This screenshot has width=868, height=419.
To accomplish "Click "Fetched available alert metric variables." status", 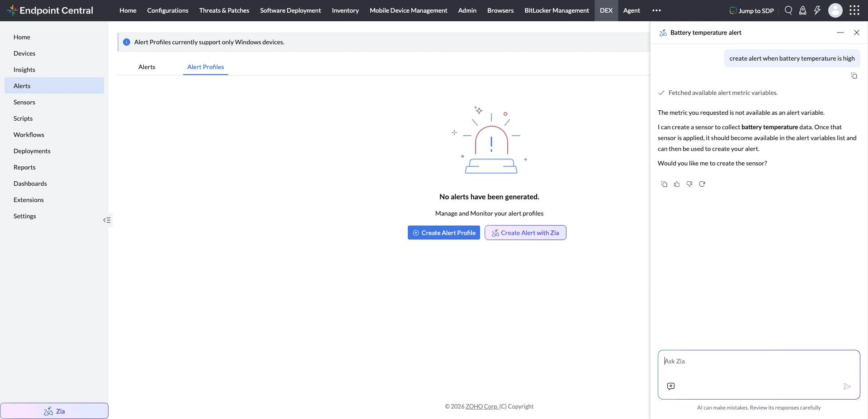I will pos(723,93).
